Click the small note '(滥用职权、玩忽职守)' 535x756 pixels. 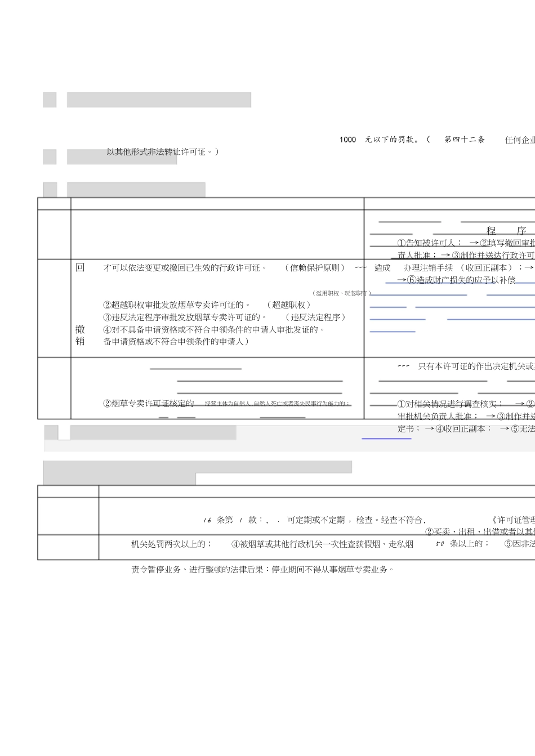click(341, 293)
